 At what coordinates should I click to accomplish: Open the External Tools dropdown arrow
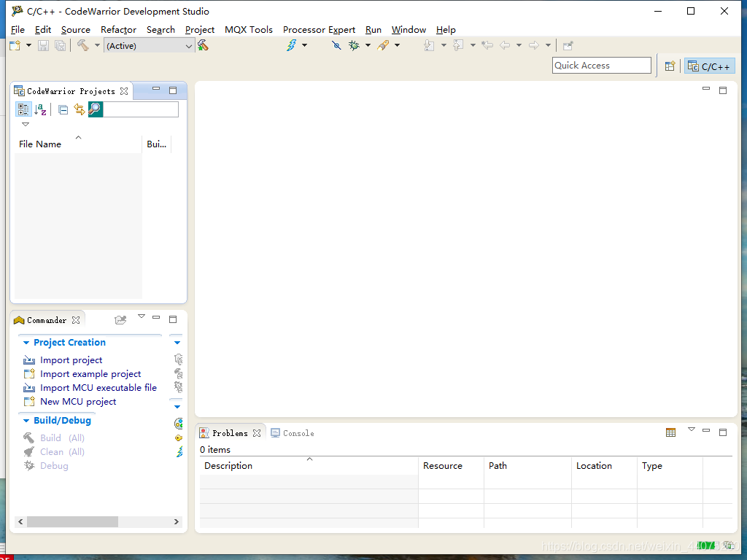pyautogui.click(x=398, y=46)
